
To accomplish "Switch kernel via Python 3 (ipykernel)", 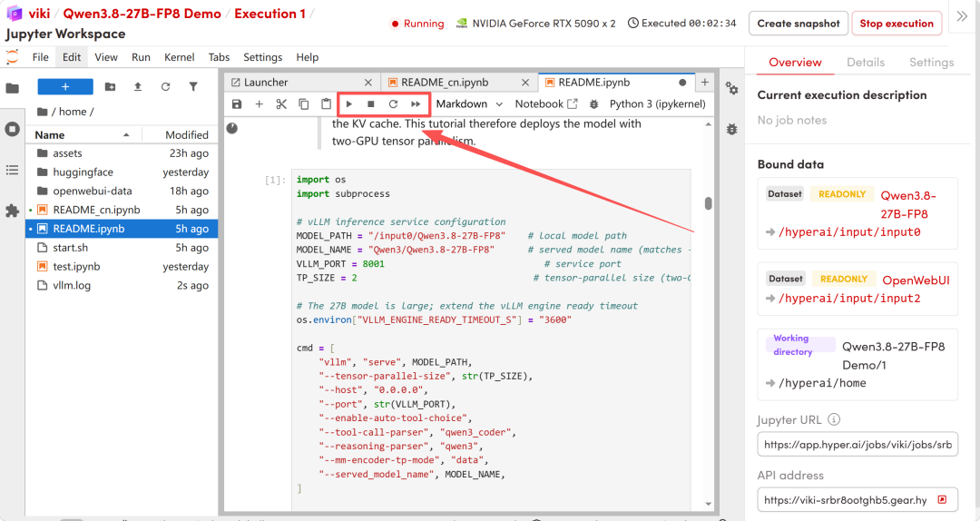I will tap(657, 103).
